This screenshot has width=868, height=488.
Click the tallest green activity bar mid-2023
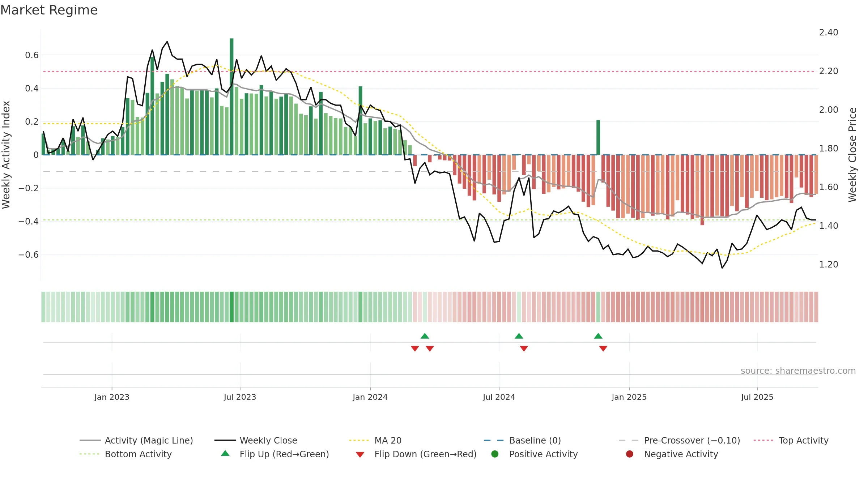(x=231, y=97)
